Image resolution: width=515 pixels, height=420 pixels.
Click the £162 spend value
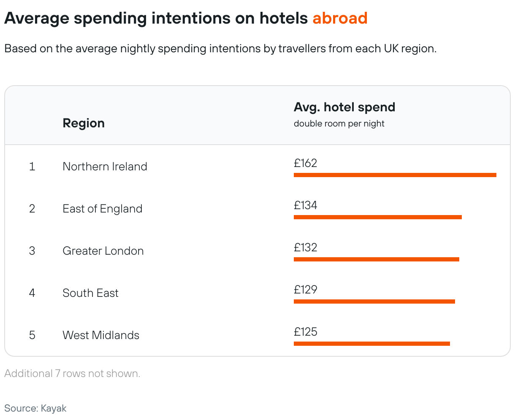coord(305,163)
